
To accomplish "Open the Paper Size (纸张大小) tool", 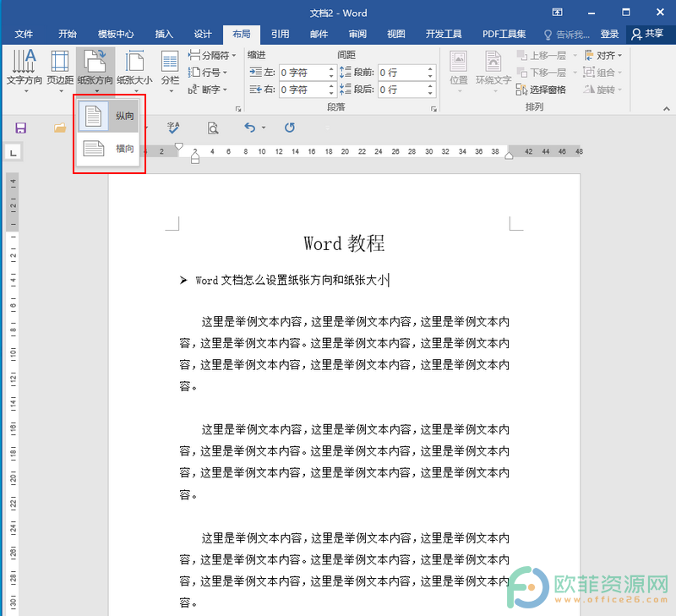I will [134, 71].
